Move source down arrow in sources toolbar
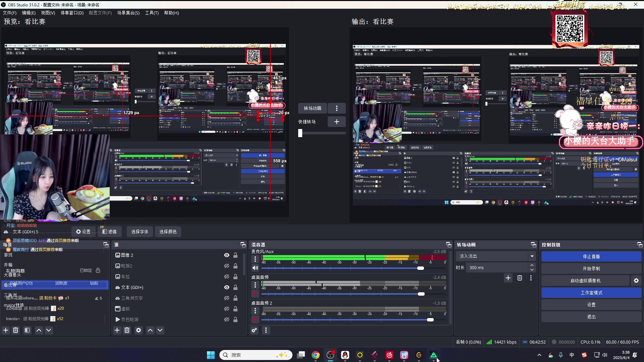644x362 pixels. click(160, 330)
